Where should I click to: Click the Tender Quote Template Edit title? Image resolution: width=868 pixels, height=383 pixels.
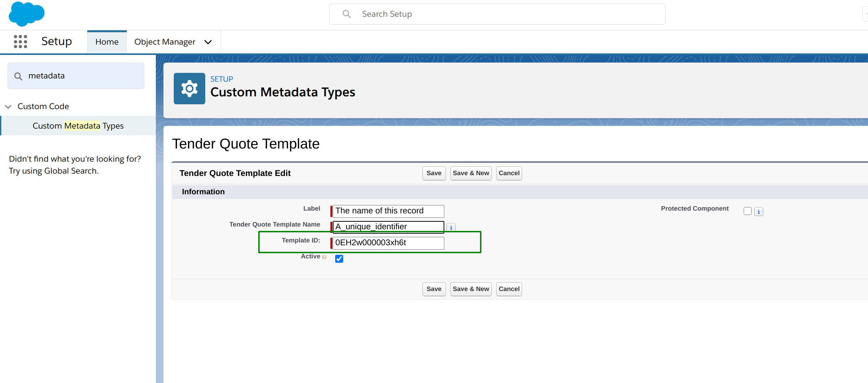tap(235, 173)
